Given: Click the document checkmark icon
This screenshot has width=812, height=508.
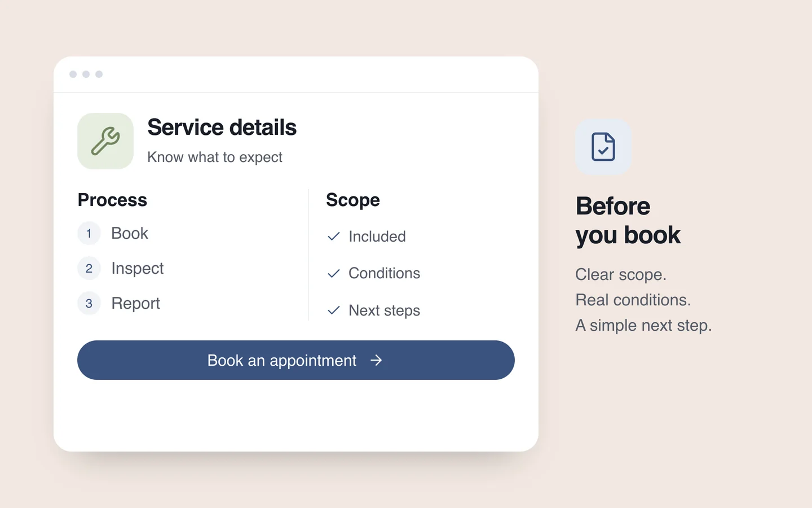Looking at the screenshot, I should point(603,147).
